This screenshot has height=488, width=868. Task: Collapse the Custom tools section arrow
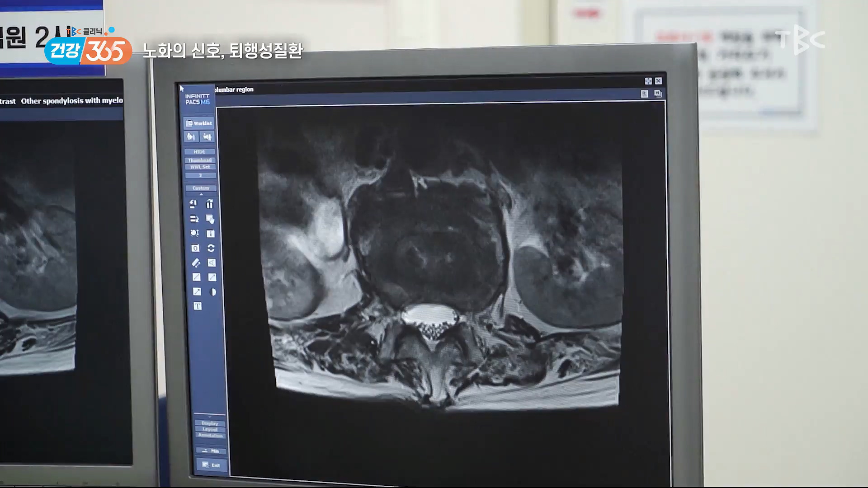(201, 194)
